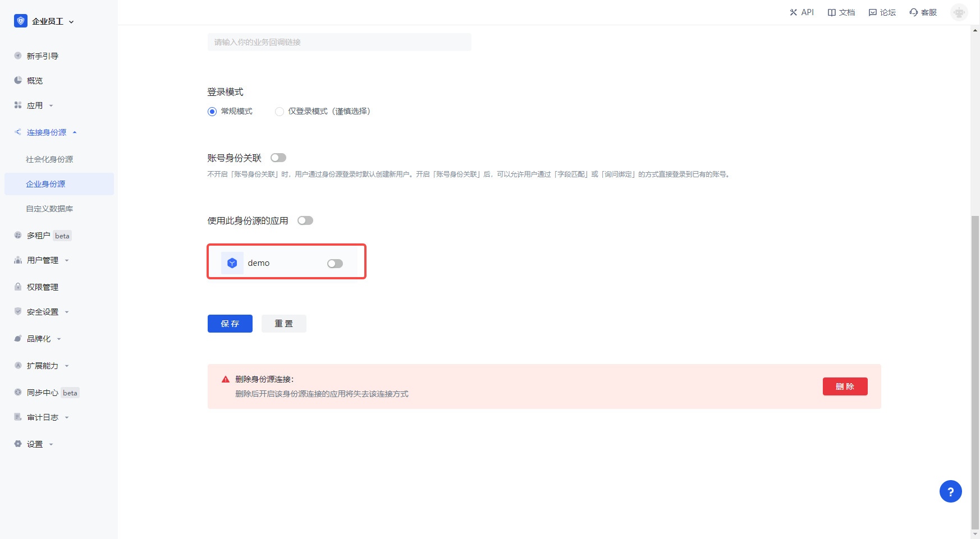
Task: Toggle 使用此身份源的应用 switch on
Action: click(x=305, y=220)
